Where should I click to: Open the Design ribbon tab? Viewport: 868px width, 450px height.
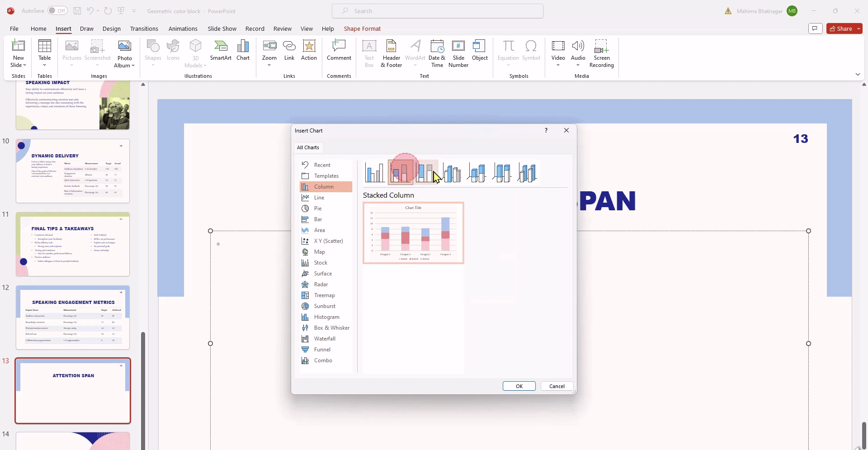click(x=111, y=28)
